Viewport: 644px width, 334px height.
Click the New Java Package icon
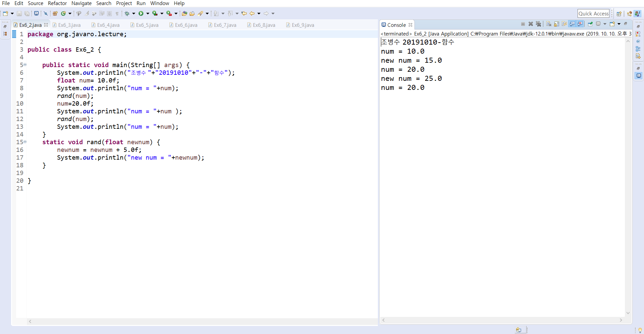pos(55,14)
